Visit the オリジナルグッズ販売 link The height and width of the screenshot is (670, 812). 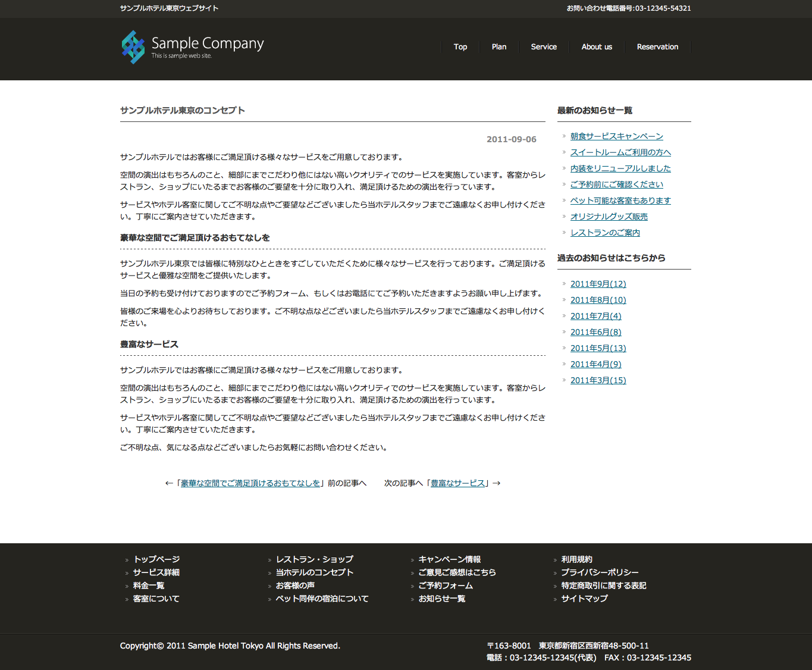tap(609, 217)
